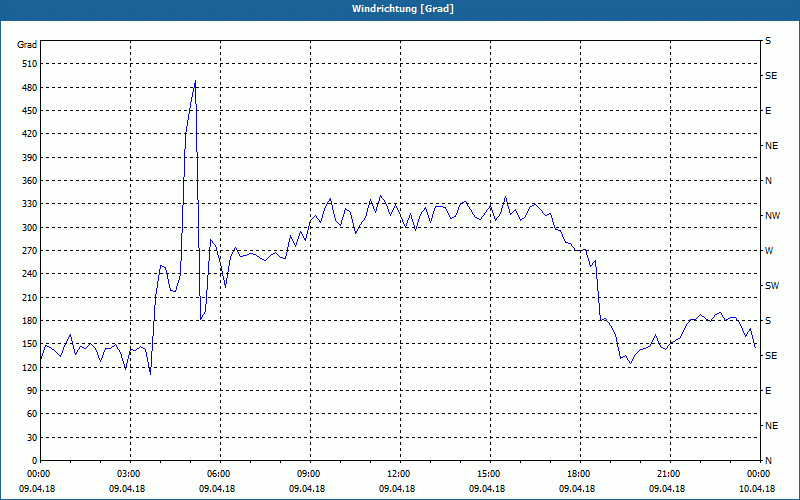This screenshot has width=800, height=500.
Task: Select the 30 value on the degree axis
Action: [x=32, y=438]
